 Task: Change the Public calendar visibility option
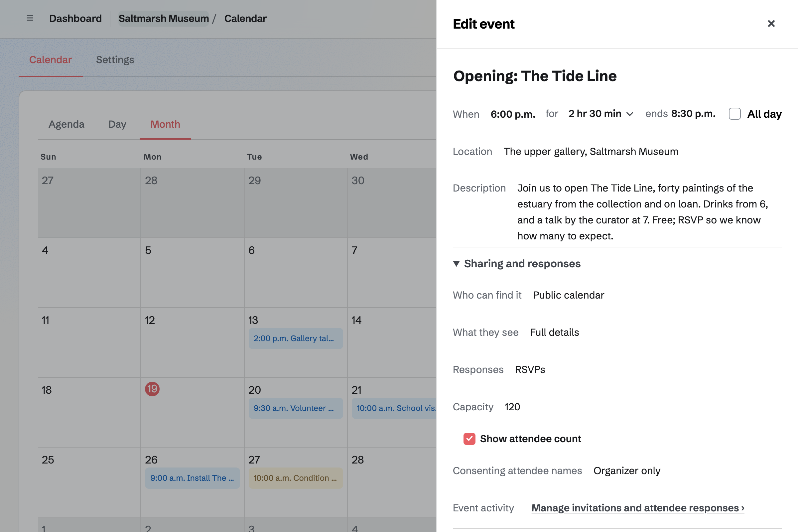568,295
